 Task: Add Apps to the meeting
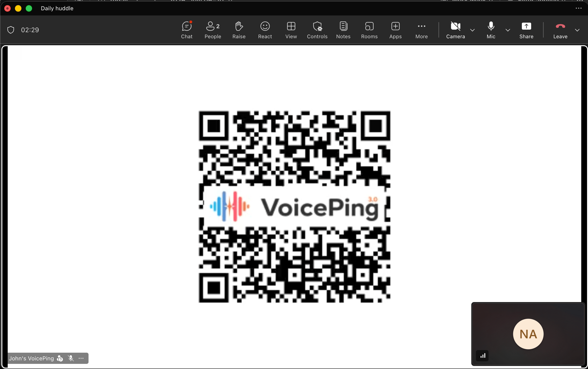coord(395,30)
